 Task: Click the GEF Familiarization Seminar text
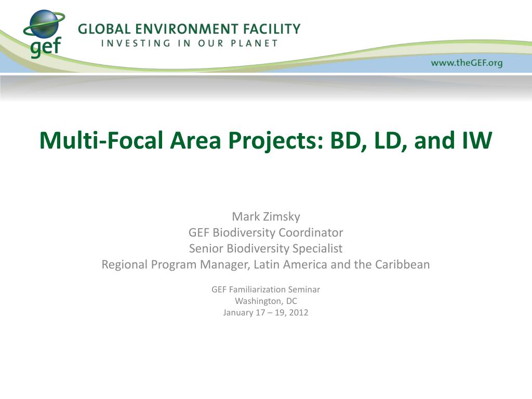(x=265, y=289)
